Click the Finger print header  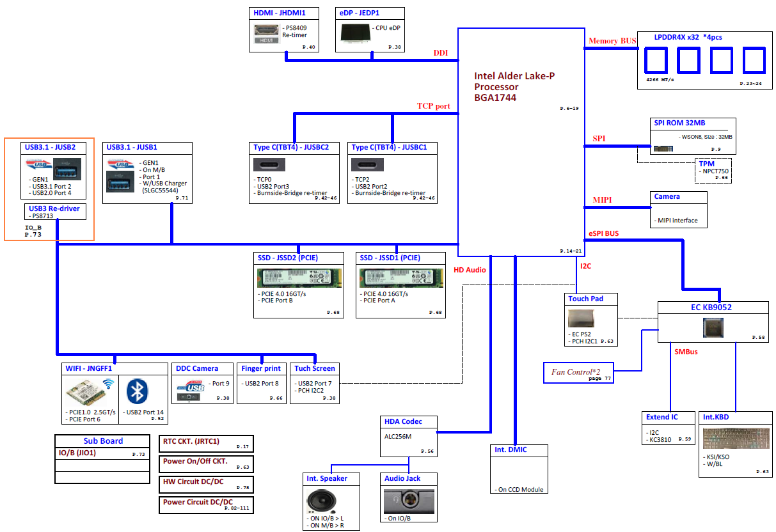click(x=262, y=368)
